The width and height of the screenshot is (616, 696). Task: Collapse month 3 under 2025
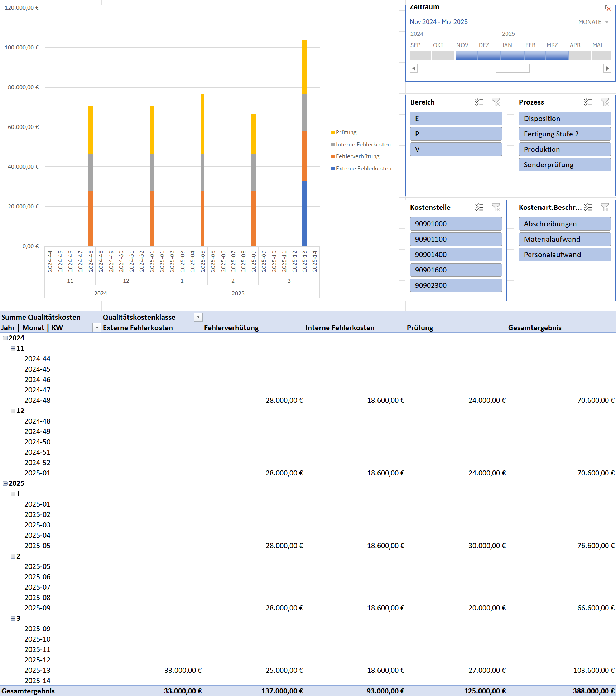pos(13,618)
